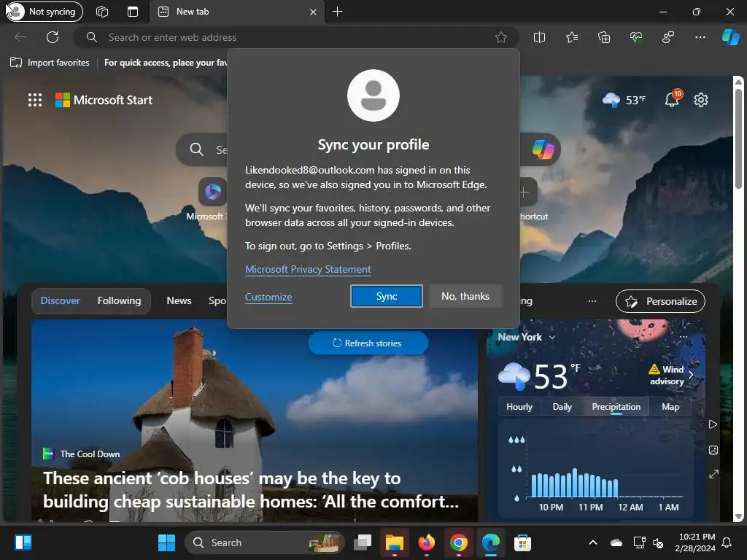Select the New tab browser tab

coord(237,12)
